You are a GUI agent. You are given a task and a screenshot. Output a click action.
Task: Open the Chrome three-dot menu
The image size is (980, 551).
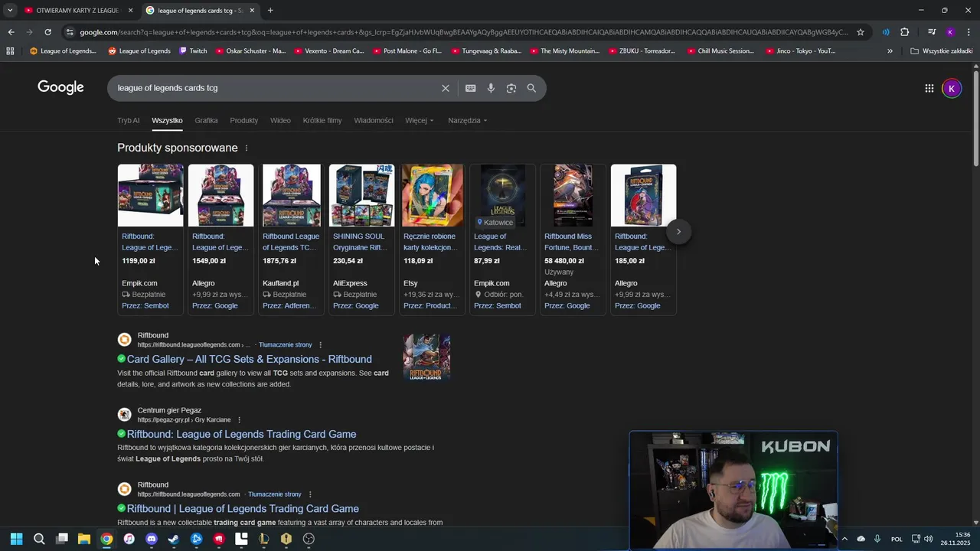(x=969, y=32)
